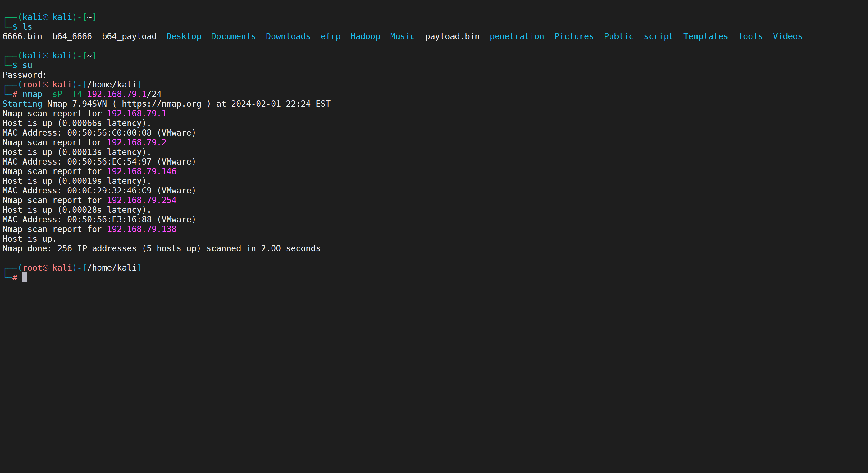The width and height of the screenshot is (868, 473).
Task: Click MAC address 00:0C:29:32:46:C9
Action: (x=109, y=191)
